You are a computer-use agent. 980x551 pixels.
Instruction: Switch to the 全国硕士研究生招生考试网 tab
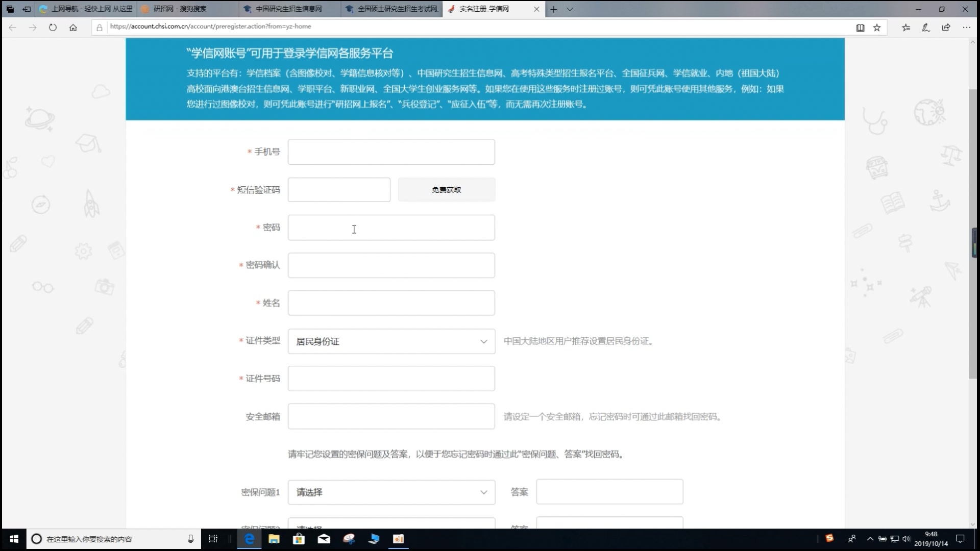pyautogui.click(x=391, y=9)
